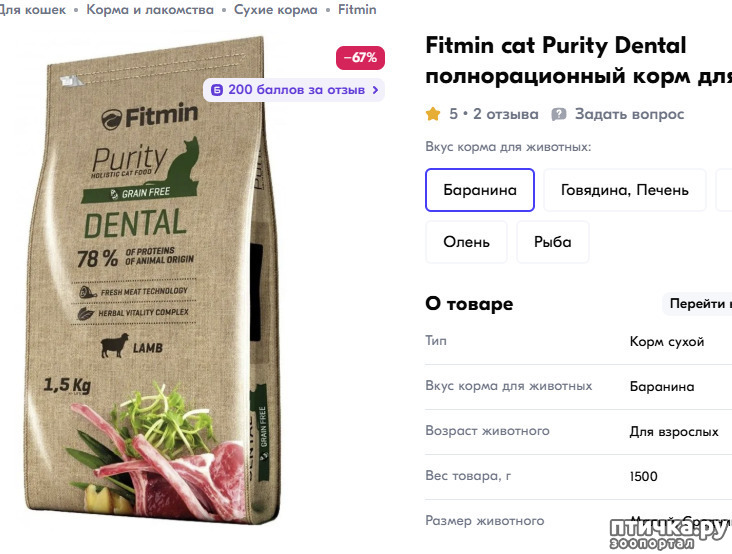Screen dimensions: 732x554
Task: Click the Перейти button beside О товаре
Action: pos(697,304)
